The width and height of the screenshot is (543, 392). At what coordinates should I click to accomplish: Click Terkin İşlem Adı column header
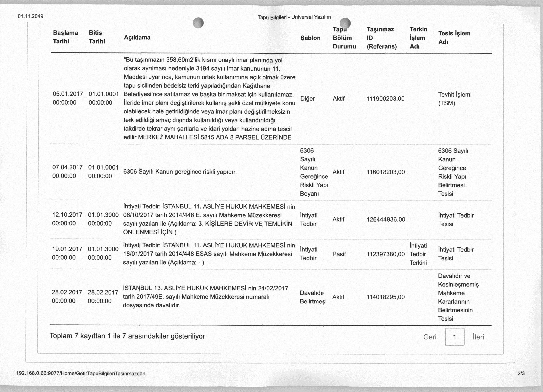(418, 38)
